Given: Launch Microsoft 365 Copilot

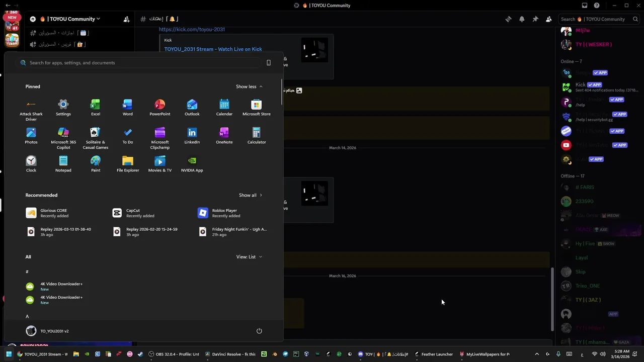Looking at the screenshot, I should [63, 138].
